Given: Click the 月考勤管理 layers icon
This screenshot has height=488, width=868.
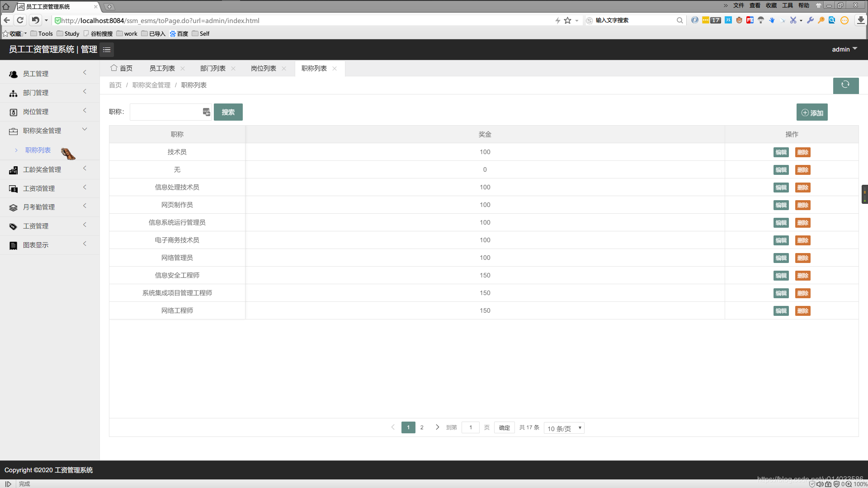Looking at the screenshot, I should tap(14, 207).
